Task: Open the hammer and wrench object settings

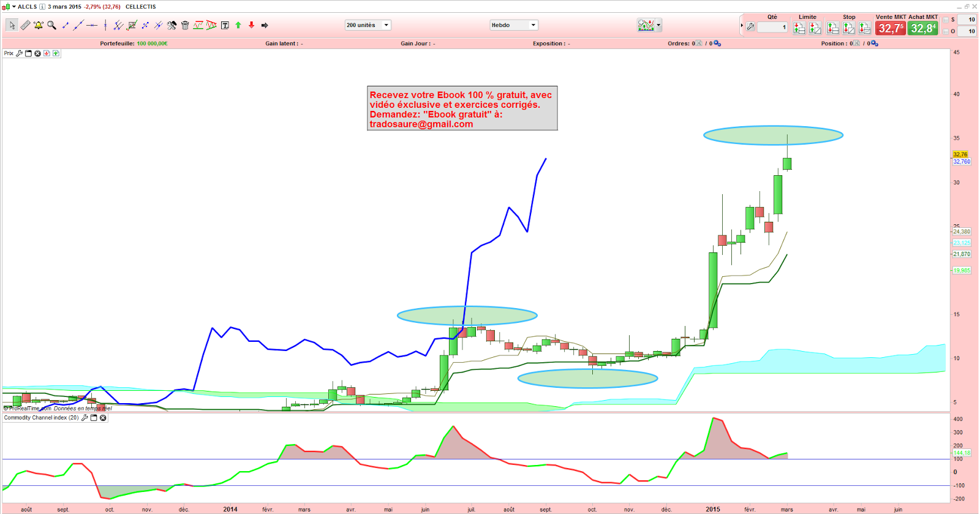Action: pos(171,25)
